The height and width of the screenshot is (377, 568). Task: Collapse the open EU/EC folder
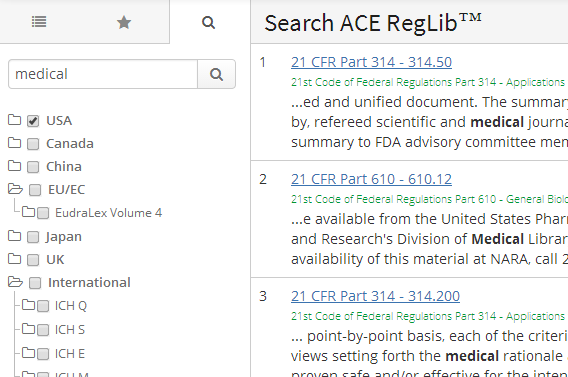[15, 189]
